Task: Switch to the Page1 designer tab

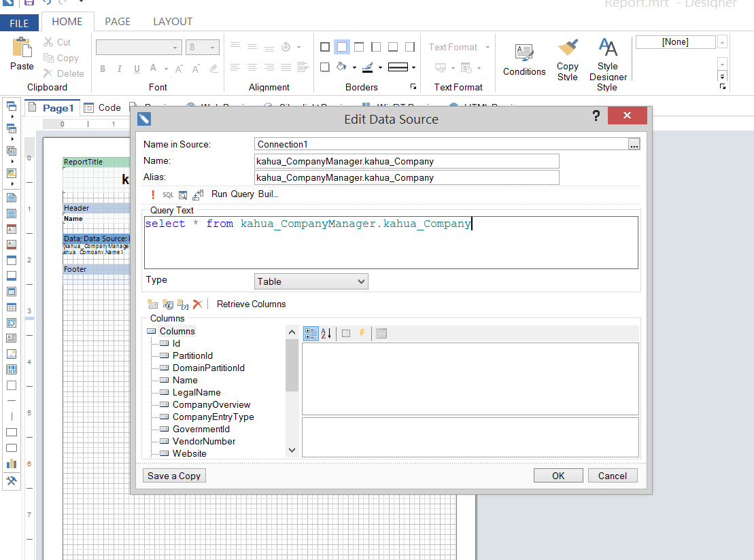Action: click(52, 107)
